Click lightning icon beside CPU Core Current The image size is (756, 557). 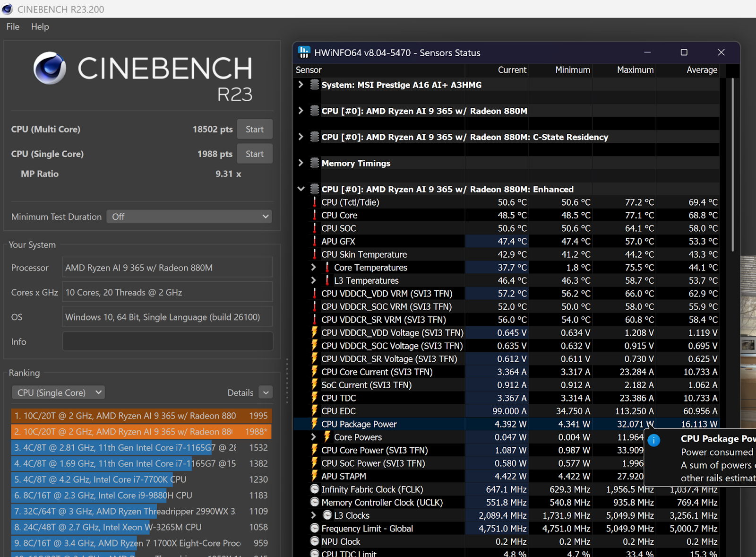coord(315,372)
